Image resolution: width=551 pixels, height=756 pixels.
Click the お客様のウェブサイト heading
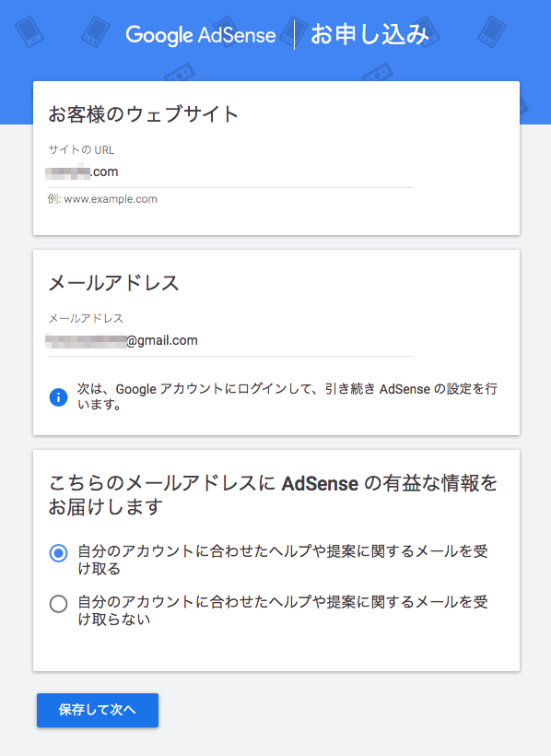[143, 114]
